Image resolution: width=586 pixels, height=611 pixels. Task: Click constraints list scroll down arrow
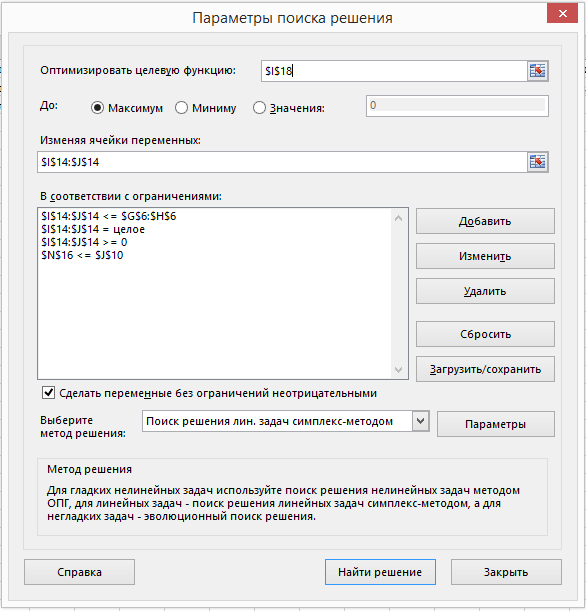(398, 369)
